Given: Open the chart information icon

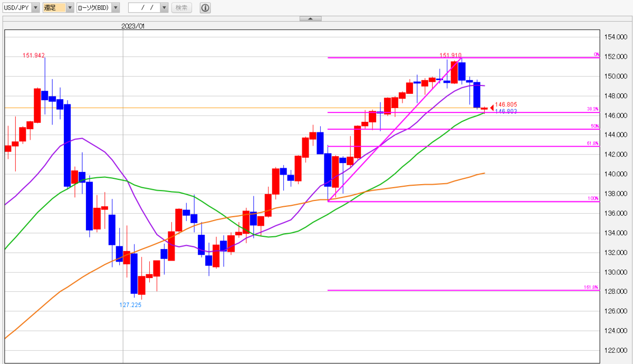Looking at the screenshot, I should coord(205,8).
